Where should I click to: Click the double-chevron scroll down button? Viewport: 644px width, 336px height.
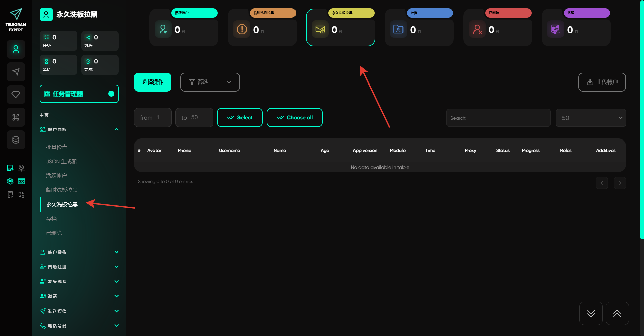click(591, 313)
